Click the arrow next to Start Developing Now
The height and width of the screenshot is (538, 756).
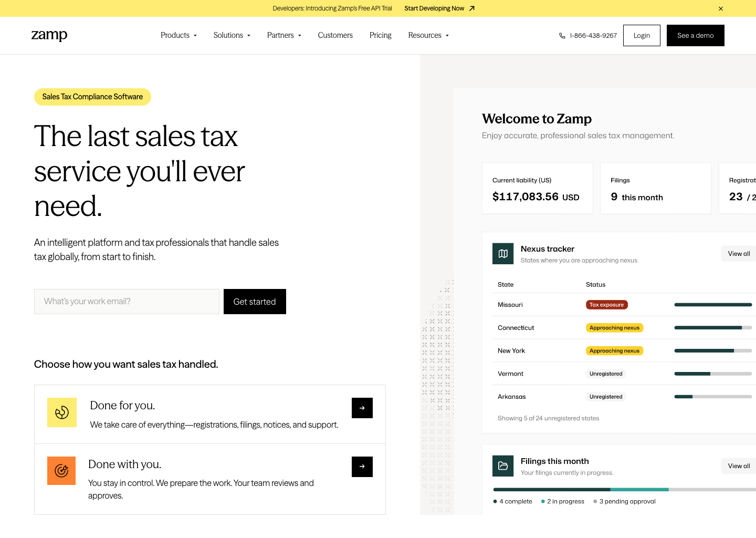472,8
